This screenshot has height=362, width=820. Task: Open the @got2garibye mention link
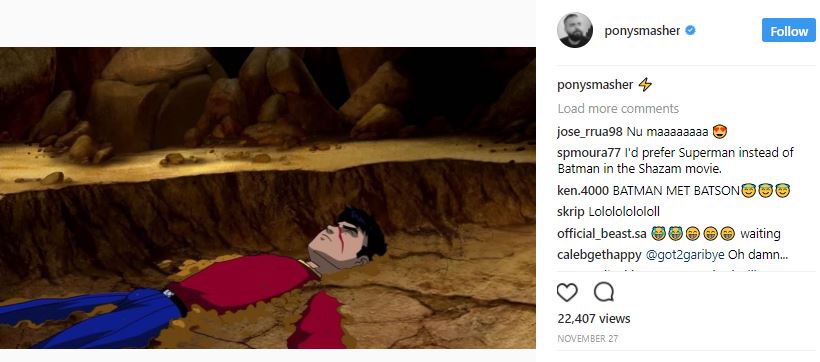point(685,255)
